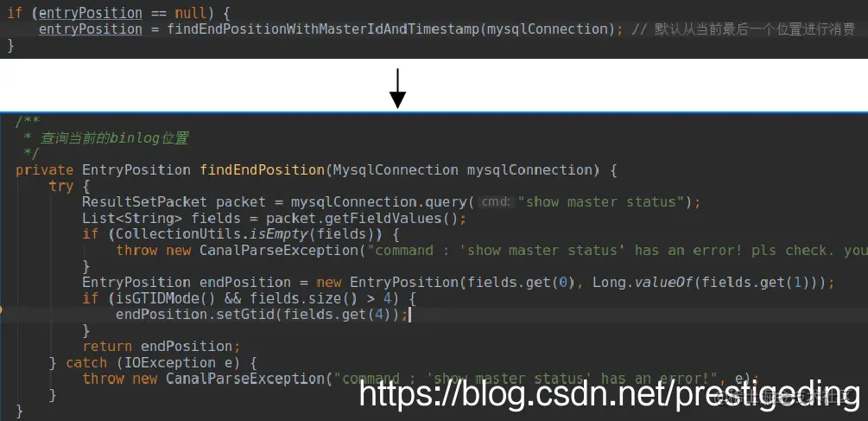This screenshot has height=421, width=868.
Task: Click the List<String> type declaration
Action: point(132,218)
